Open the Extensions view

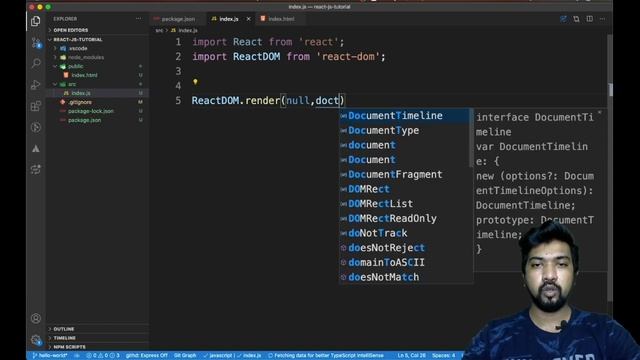[x=36, y=106]
